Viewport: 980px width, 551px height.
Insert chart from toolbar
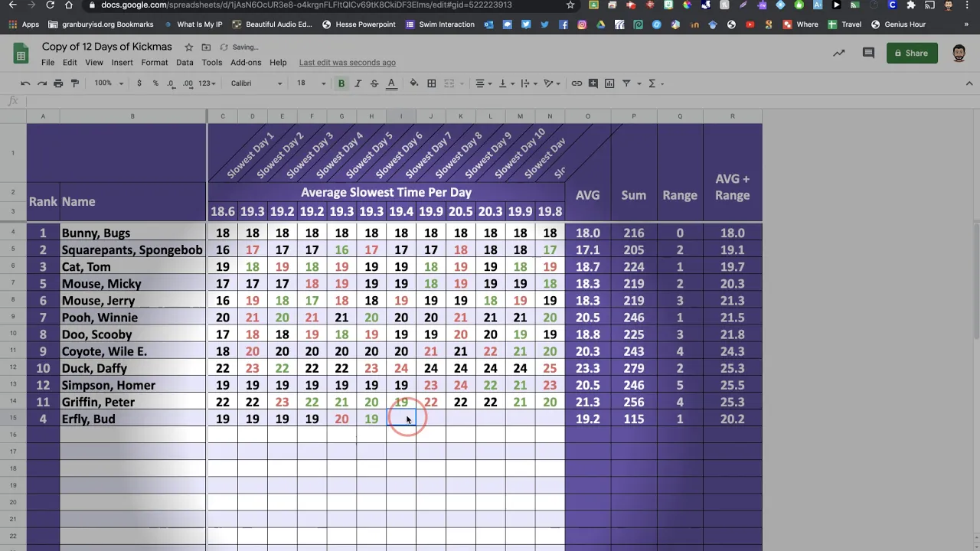pos(609,83)
